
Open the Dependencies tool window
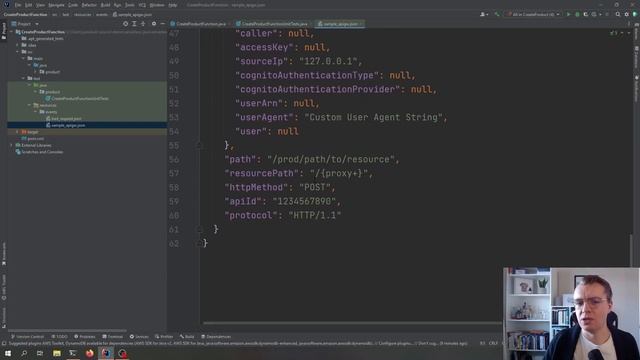click(216, 337)
